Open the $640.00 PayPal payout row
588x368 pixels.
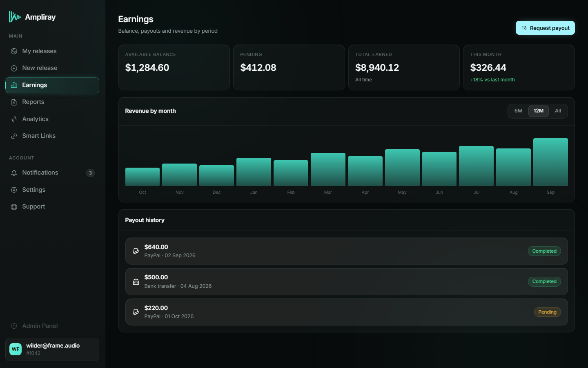pos(346,251)
